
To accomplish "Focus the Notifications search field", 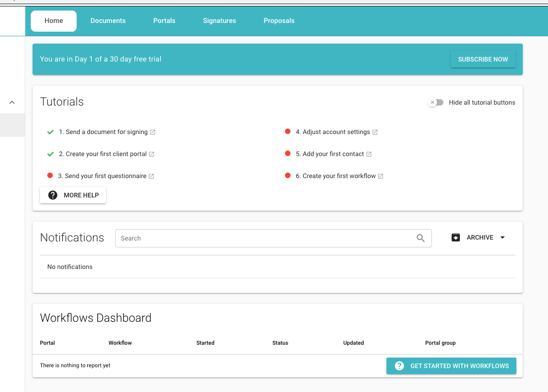I will 273,238.
